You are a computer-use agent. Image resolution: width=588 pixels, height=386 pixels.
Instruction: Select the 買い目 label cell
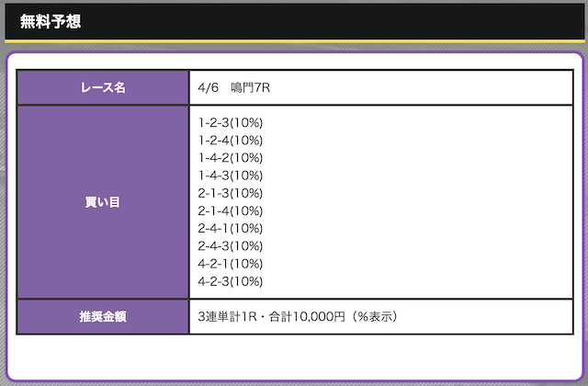point(102,202)
